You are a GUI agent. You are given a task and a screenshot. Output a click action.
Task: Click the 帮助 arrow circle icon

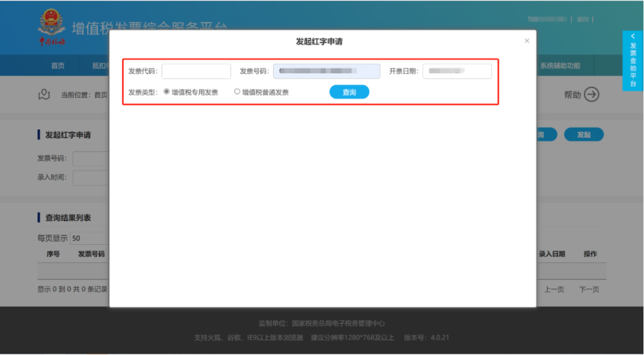point(591,95)
